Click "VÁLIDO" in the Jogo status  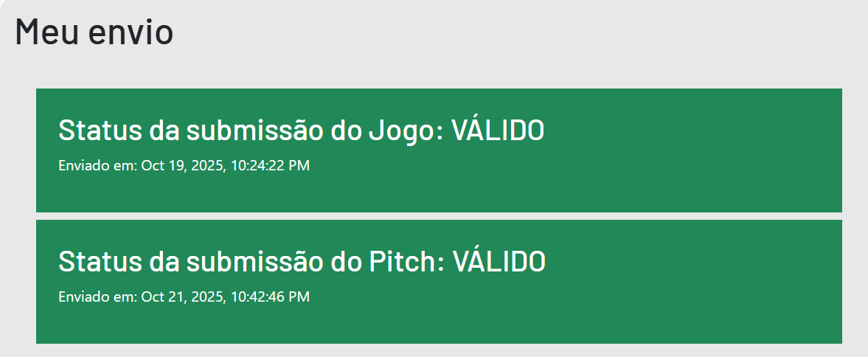498,131
